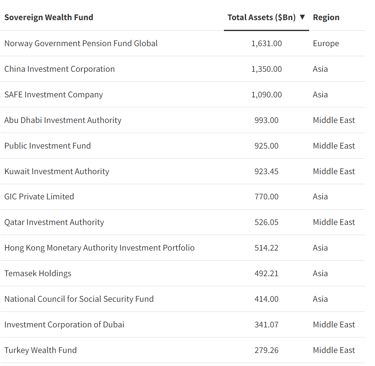
Task: Click Qatar Investment Authority name
Action: pos(54,222)
